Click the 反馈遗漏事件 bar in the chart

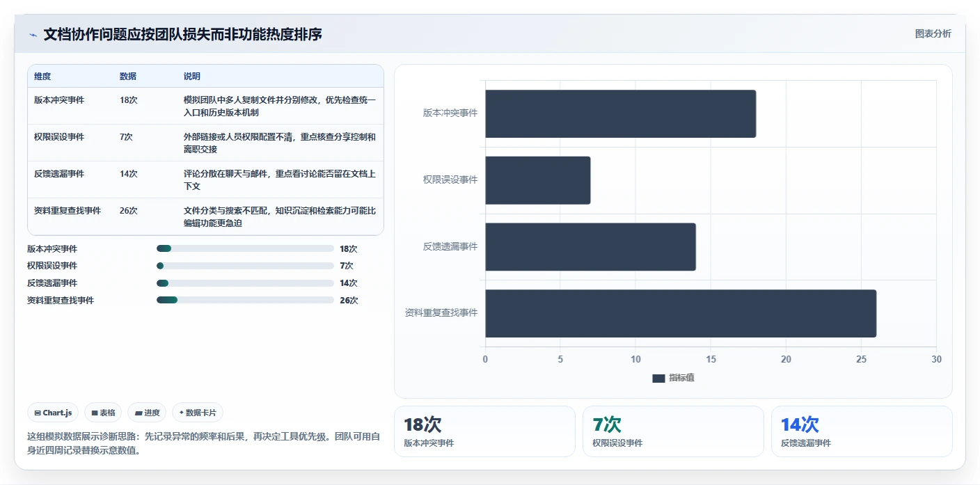(590, 247)
